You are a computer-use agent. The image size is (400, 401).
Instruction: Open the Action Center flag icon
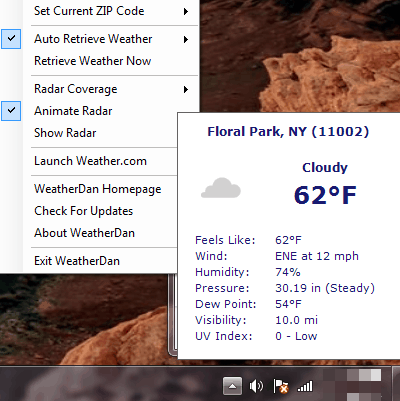coord(281,386)
